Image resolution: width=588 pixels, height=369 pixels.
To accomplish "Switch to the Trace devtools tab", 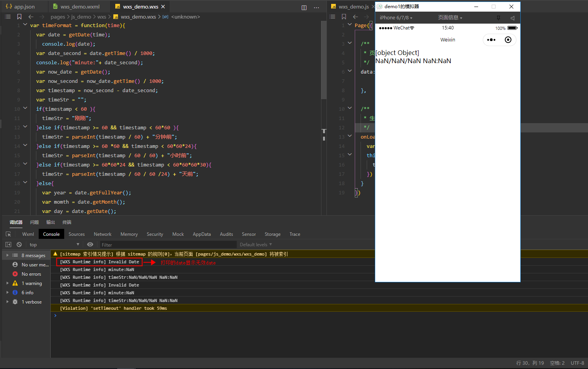I will point(295,234).
